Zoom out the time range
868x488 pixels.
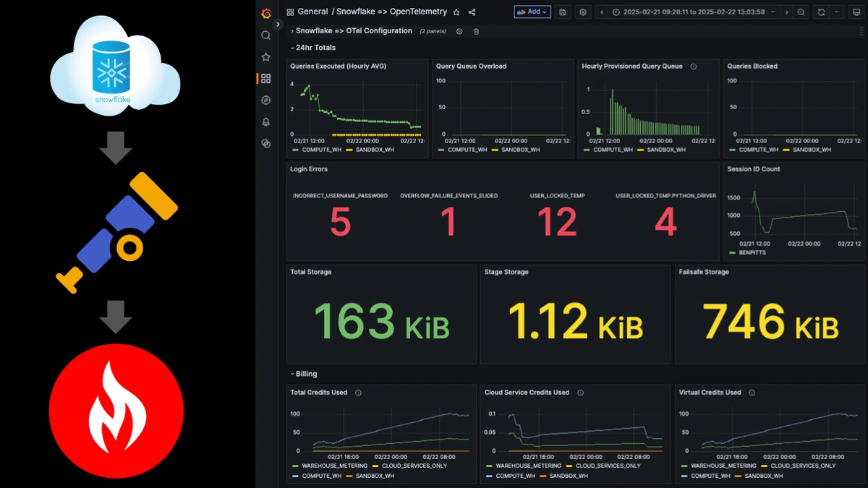pos(801,12)
